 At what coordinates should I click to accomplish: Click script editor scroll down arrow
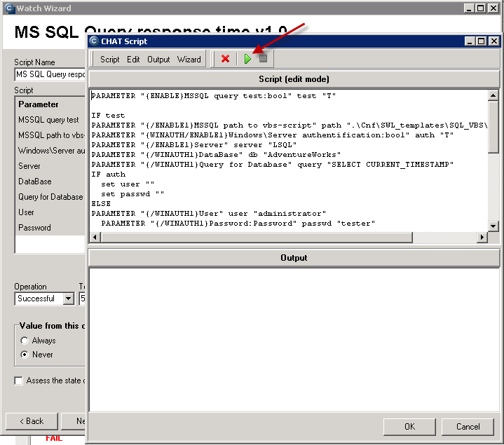493,226
